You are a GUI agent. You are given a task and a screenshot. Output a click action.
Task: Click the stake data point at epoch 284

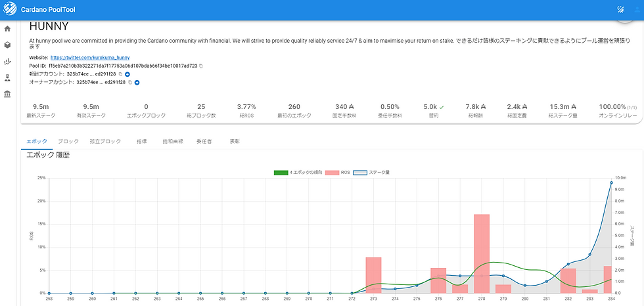pos(611,183)
